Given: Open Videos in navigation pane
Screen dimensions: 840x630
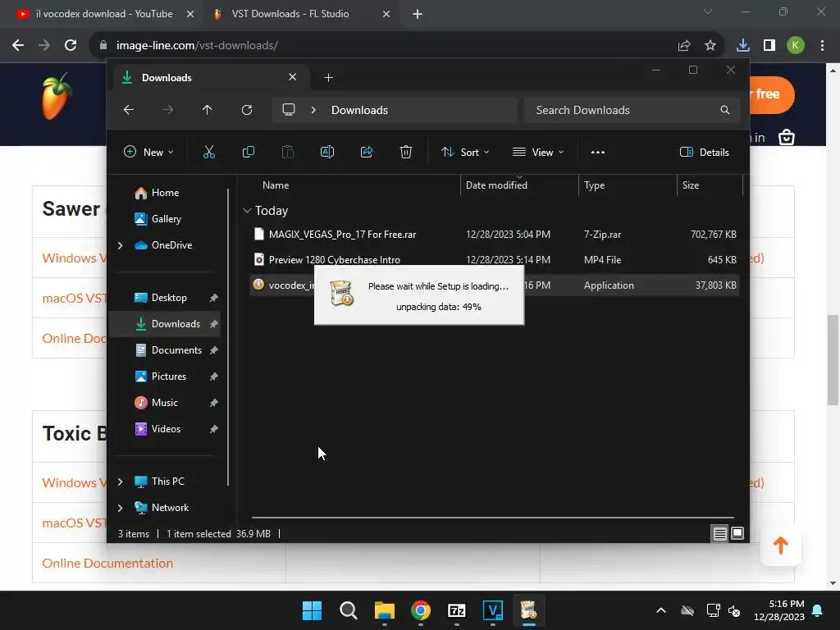Looking at the screenshot, I should (x=166, y=428).
